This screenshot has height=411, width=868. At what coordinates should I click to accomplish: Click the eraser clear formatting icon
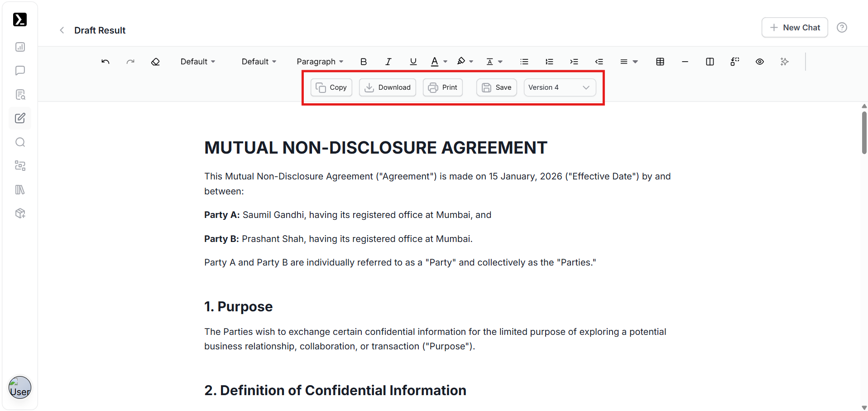click(x=155, y=62)
